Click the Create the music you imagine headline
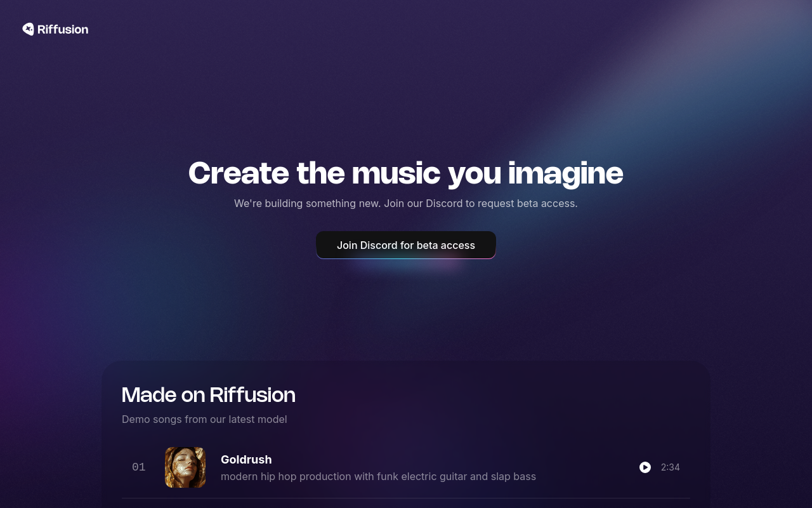The image size is (812, 508). (406, 173)
